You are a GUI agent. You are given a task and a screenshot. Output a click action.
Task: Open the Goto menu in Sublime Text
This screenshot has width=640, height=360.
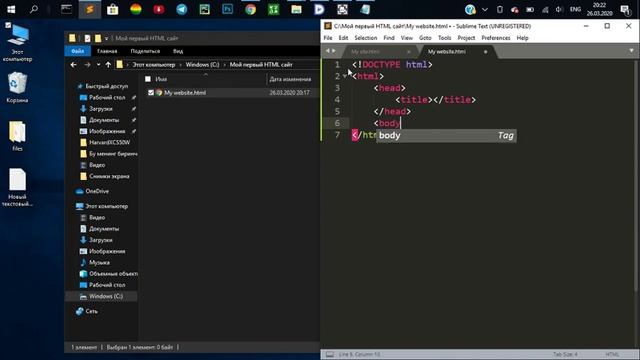425,38
